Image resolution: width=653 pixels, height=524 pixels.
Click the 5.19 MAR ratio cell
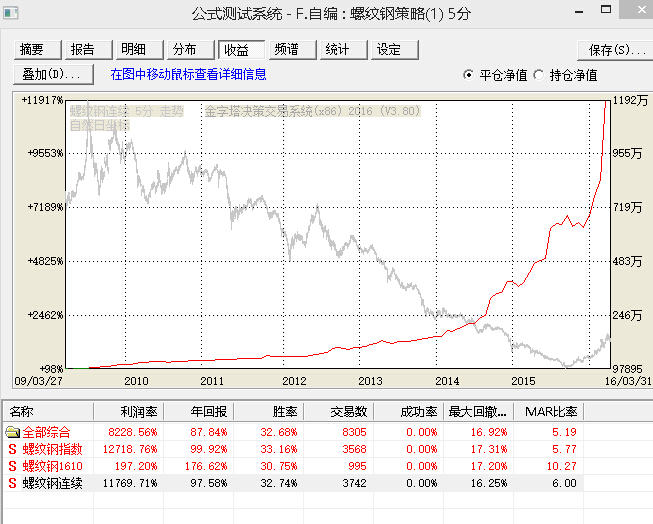click(564, 432)
